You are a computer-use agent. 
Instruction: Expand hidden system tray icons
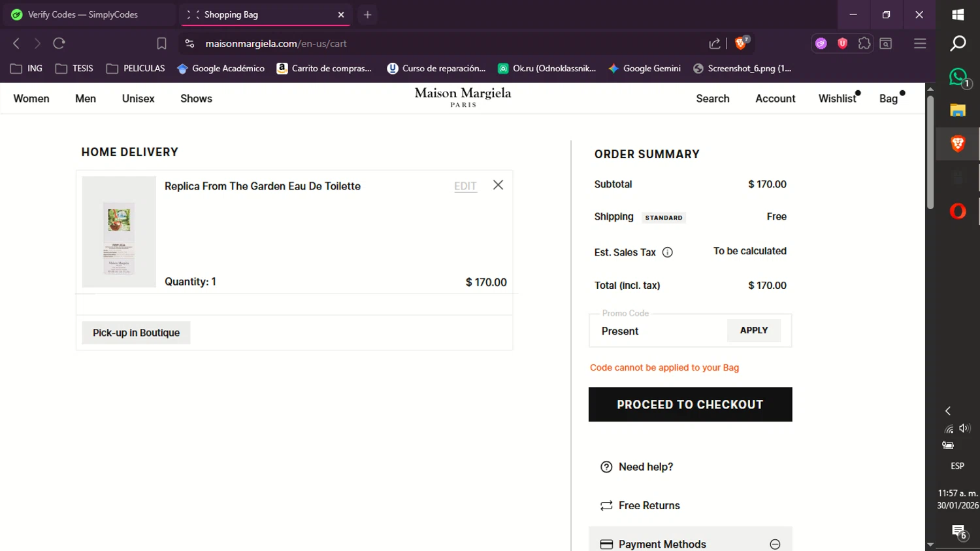point(948,410)
